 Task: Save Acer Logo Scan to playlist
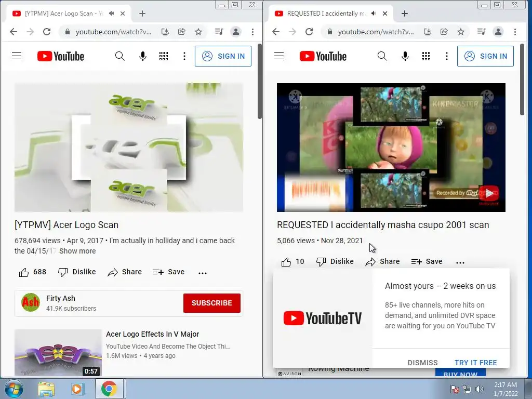tap(169, 272)
